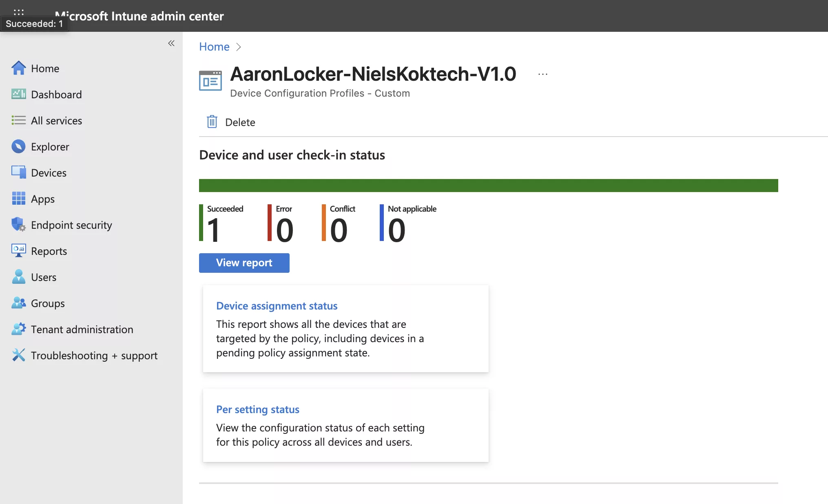
Task: Click the green check-in status bar
Action: pos(488,186)
